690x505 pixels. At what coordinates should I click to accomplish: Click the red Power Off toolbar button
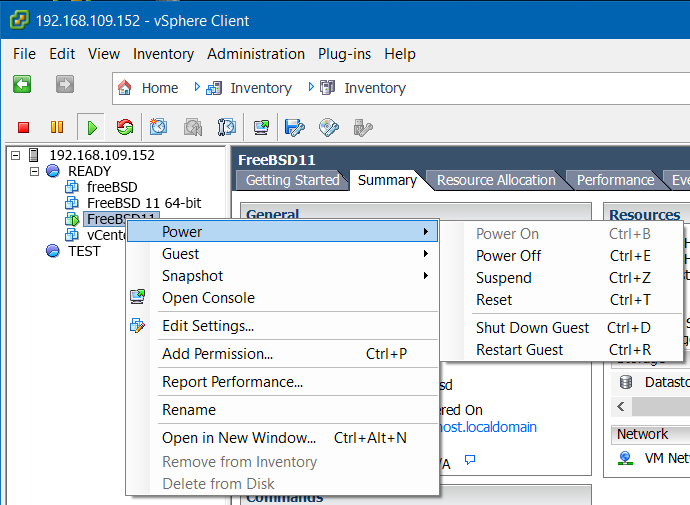coord(23,128)
